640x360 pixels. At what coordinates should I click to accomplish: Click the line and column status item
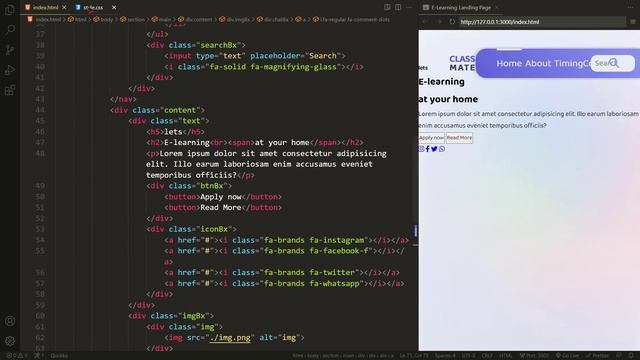tap(414, 356)
